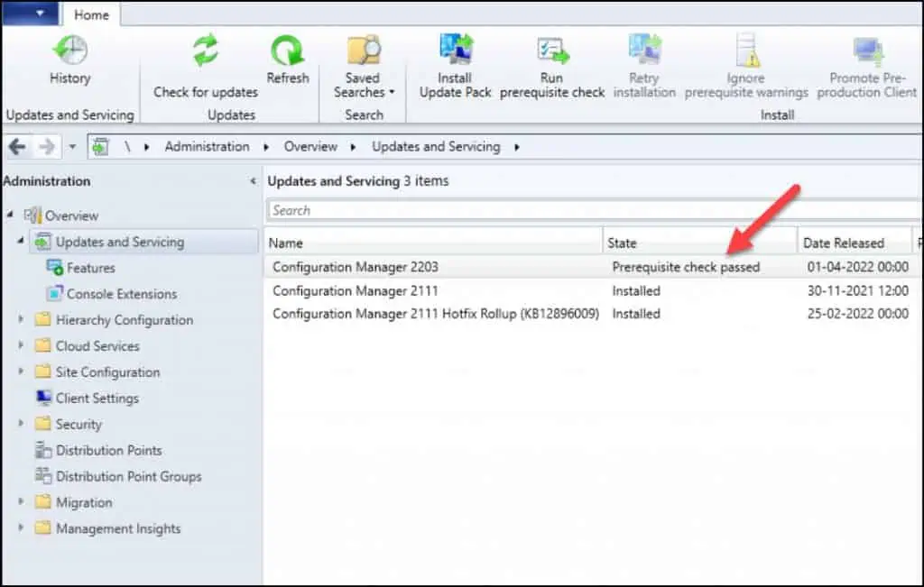Expand the Site Configuration node
924x587 pixels.
tap(21, 371)
